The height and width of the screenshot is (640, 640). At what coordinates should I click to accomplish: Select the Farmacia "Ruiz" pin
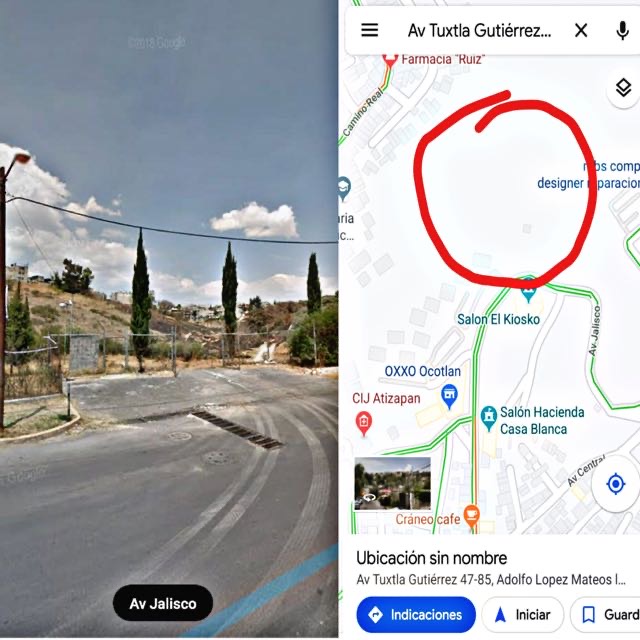(x=390, y=60)
